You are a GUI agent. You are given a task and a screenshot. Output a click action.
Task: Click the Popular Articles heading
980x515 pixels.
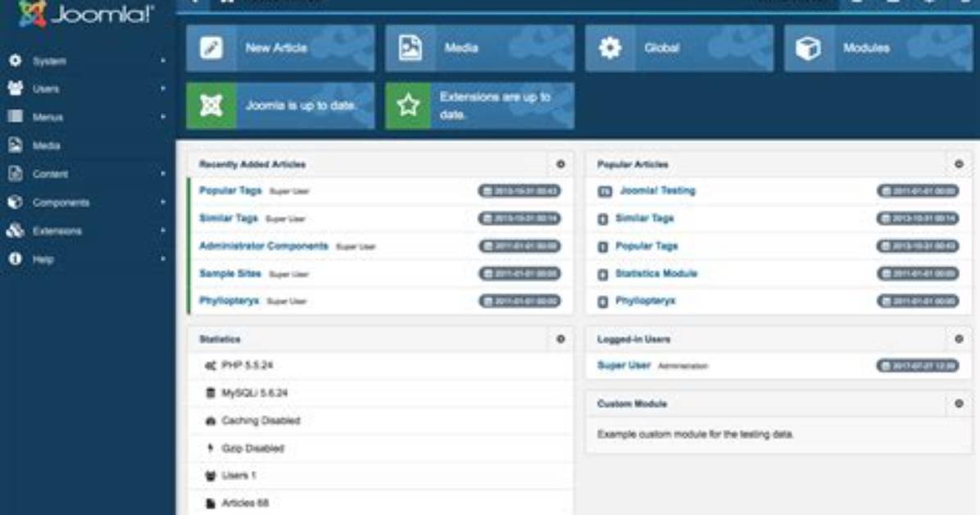tap(633, 164)
